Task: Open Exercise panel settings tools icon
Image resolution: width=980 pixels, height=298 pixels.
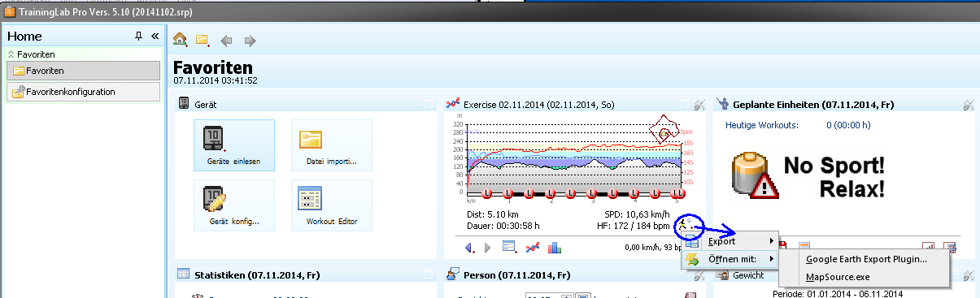Action: [699, 104]
